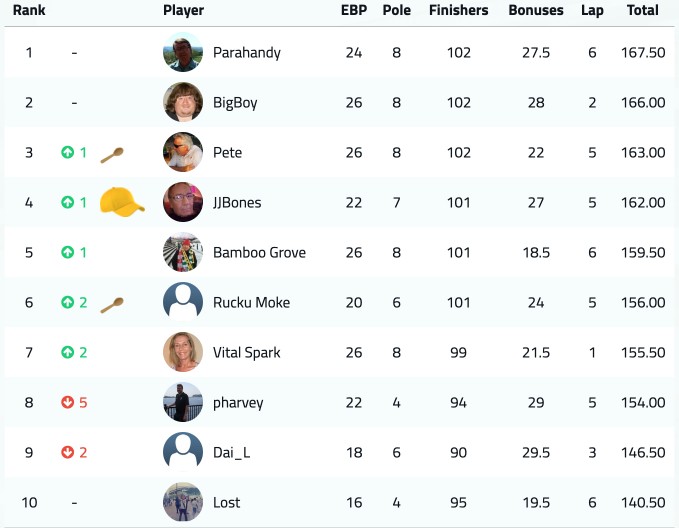The image size is (679, 528).
Task: Click the wooden spoon icon beside Pete
Action: click(x=112, y=155)
